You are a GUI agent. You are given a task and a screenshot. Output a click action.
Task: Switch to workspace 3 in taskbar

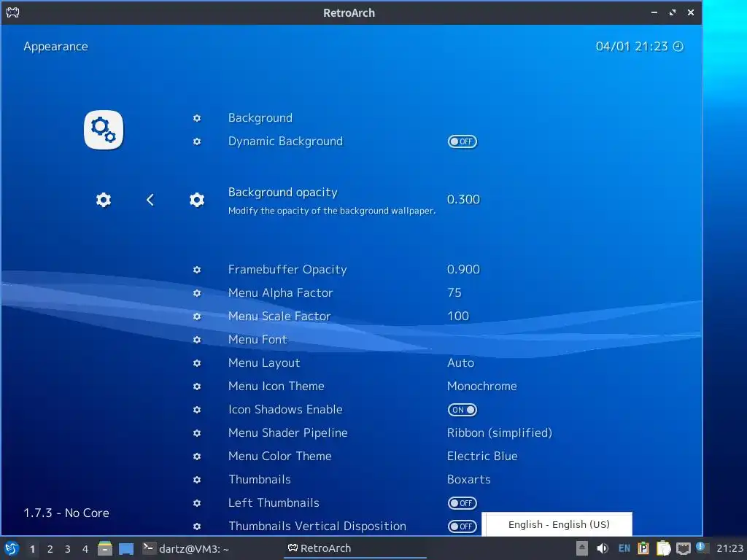pos(68,549)
